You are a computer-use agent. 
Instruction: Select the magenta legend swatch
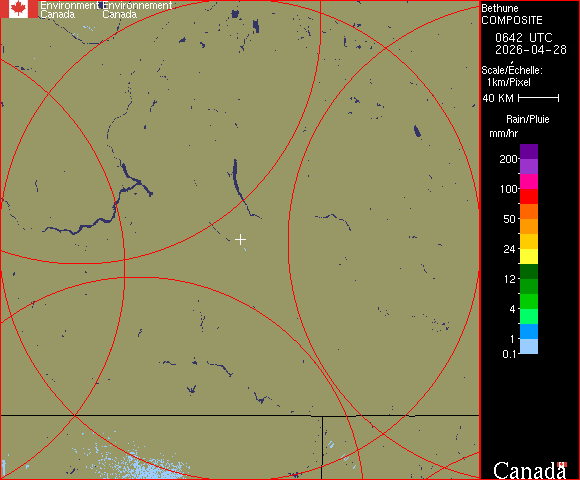pyautogui.click(x=529, y=182)
